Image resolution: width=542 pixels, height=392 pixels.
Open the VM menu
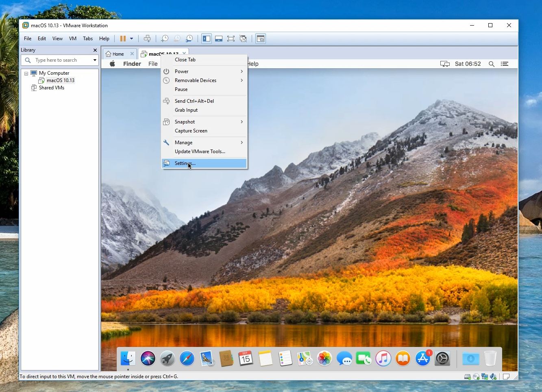point(73,39)
